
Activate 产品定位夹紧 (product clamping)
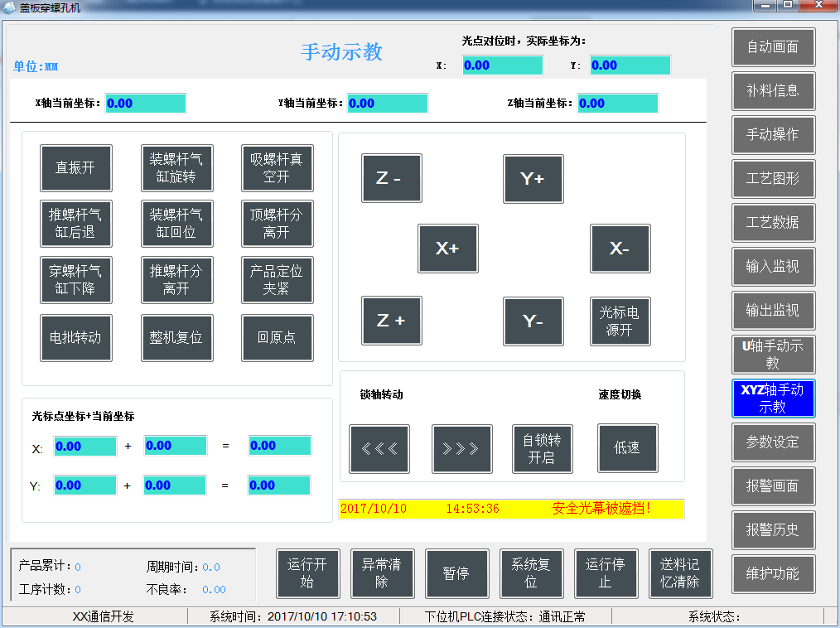(x=277, y=280)
